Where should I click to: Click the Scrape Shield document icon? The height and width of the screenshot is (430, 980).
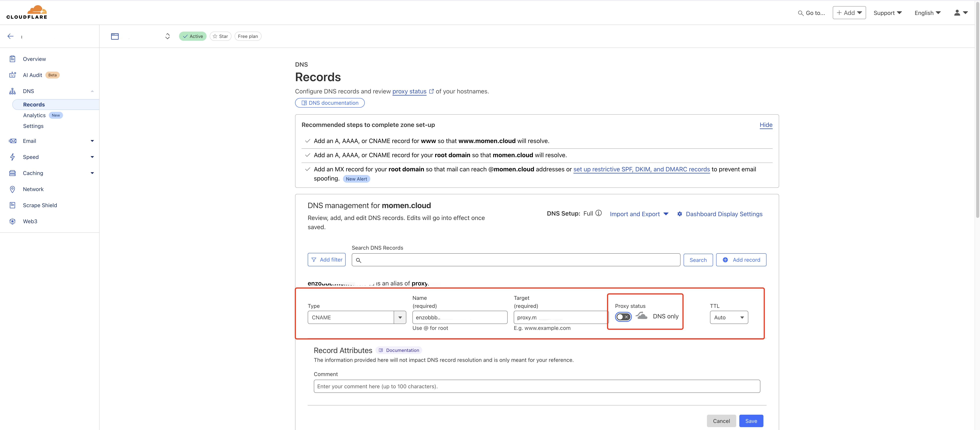pyautogui.click(x=13, y=205)
